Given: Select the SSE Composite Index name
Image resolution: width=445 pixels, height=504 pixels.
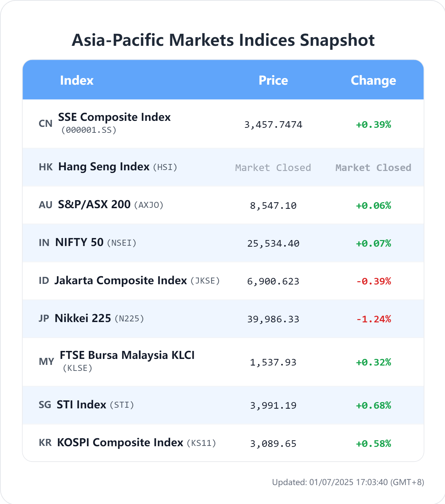Looking at the screenshot, I should [x=114, y=117].
